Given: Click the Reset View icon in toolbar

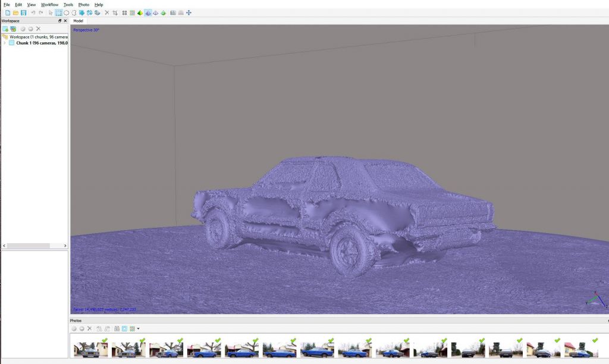Looking at the screenshot, I should coord(189,12).
